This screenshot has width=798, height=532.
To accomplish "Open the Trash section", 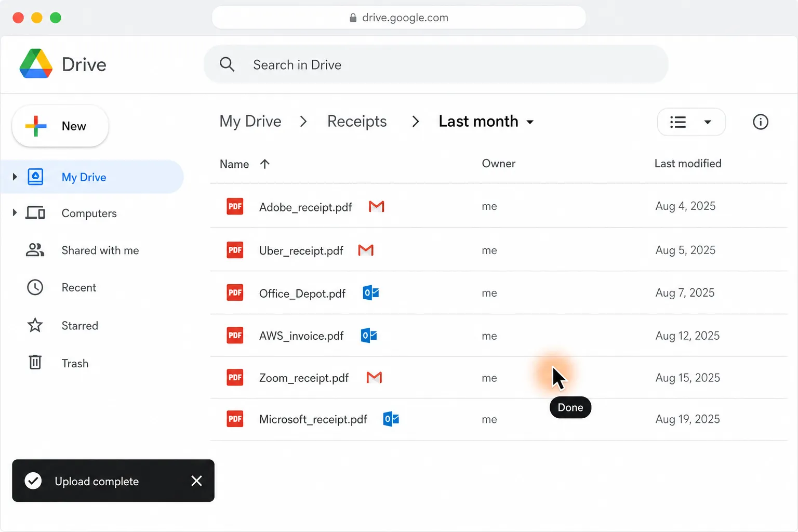I will click(75, 364).
